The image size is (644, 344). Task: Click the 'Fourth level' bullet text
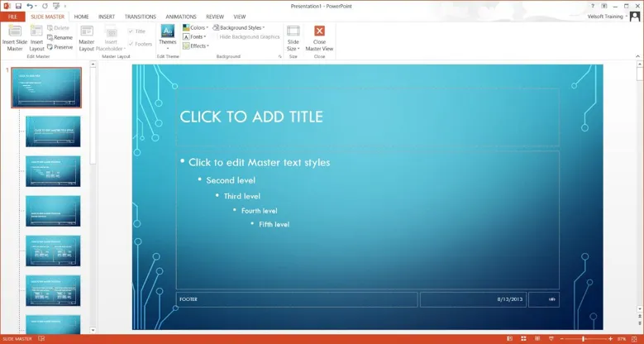point(259,211)
